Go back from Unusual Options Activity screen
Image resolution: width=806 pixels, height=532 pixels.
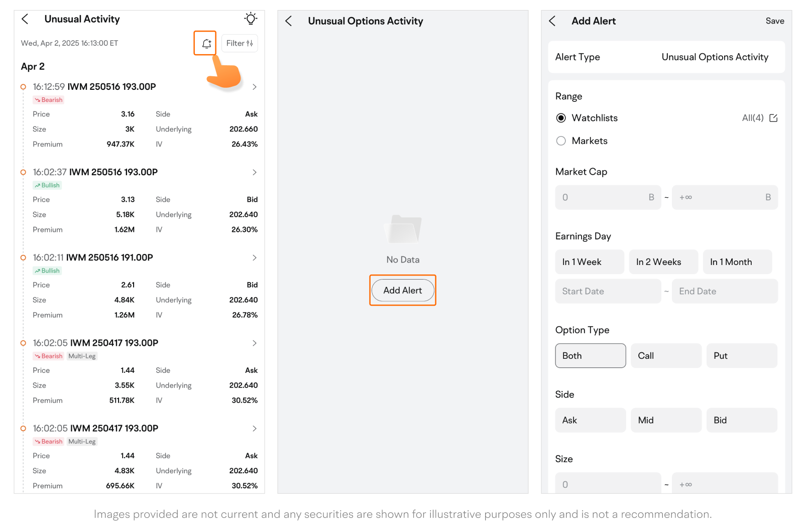point(289,21)
